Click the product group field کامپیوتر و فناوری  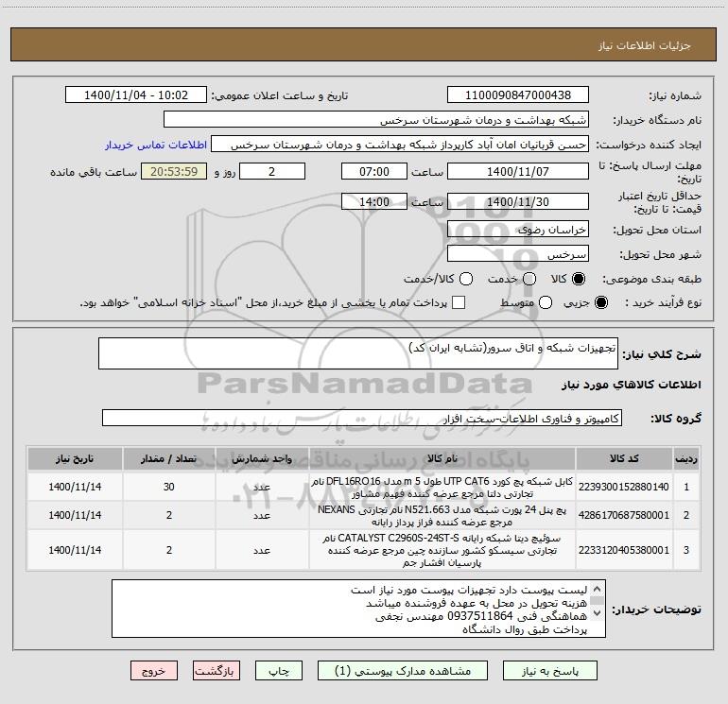pos(362,418)
